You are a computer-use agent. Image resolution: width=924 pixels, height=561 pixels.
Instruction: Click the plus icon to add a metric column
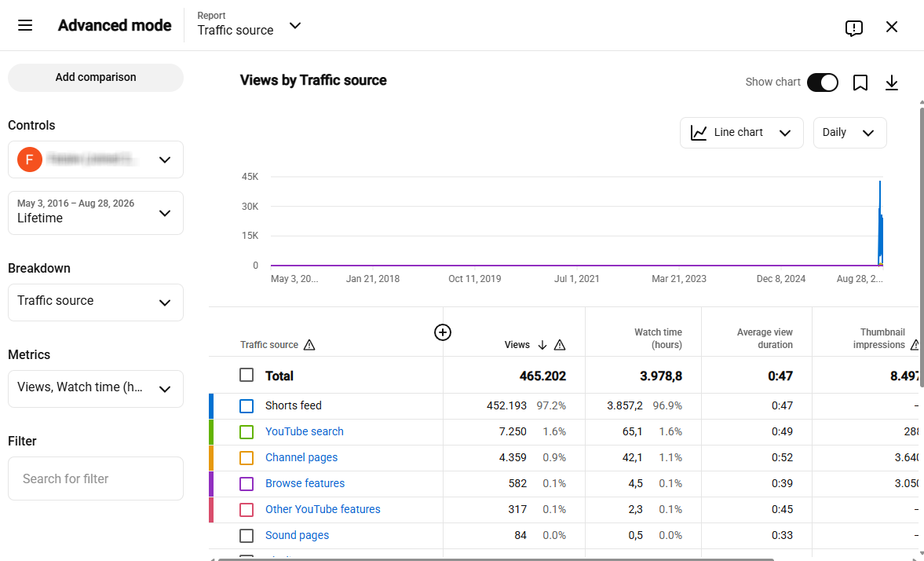[x=443, y=332]
